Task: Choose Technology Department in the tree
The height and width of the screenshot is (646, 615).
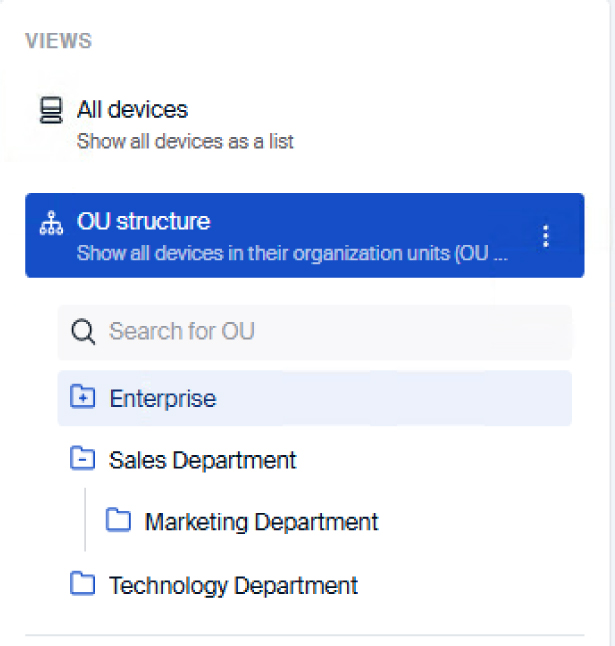Action: (233, 584)
